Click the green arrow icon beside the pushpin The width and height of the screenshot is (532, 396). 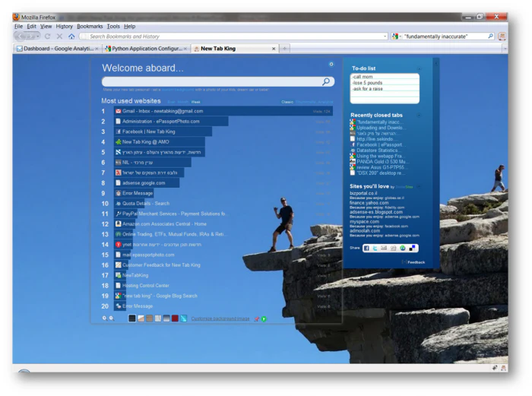264,319
